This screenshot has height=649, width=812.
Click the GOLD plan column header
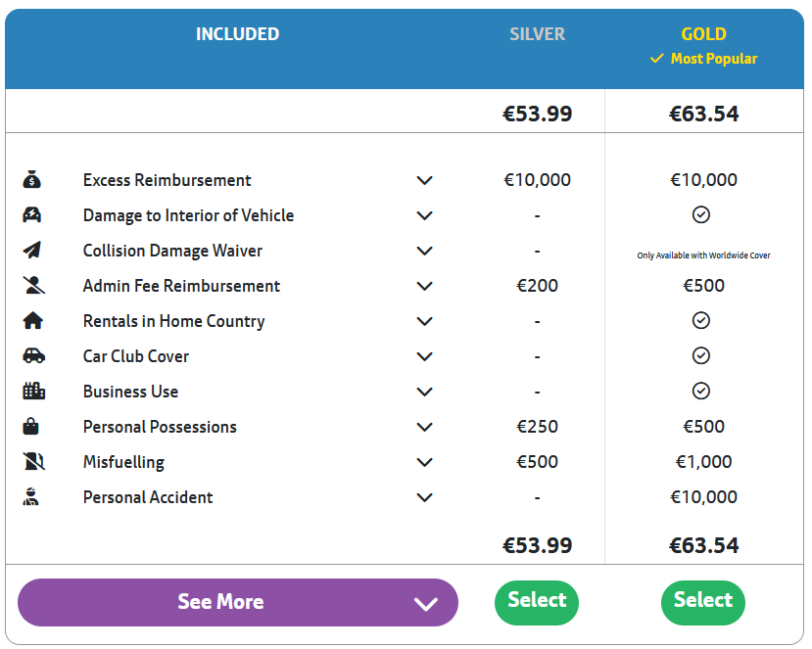[x=704, y=34]
